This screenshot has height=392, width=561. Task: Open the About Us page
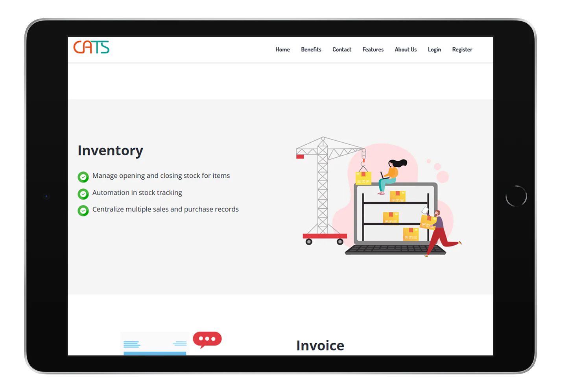click(x=406, y=50)
